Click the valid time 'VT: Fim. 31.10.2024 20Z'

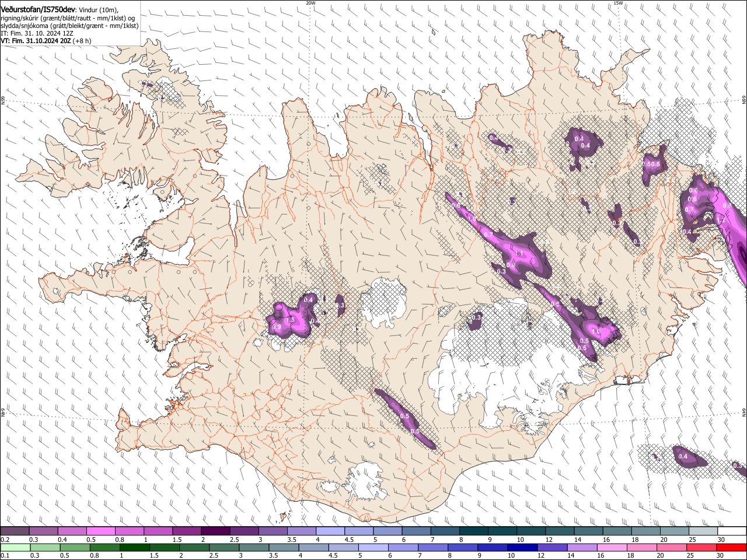point(36,41)
